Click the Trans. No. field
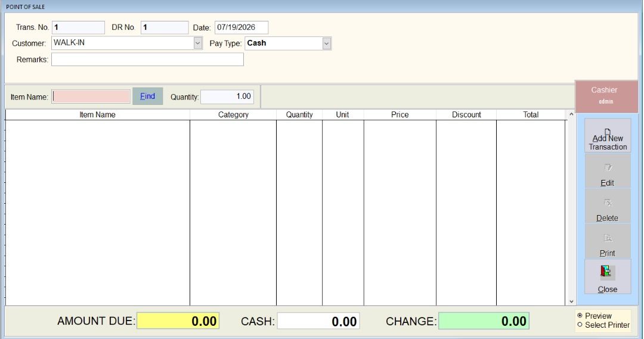This screenshot has height=339, width=644. (79, 27)
